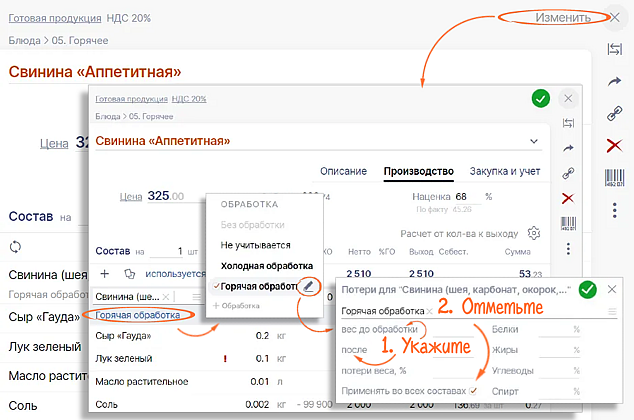The height and width of the screenshot is (420, 634).
Task: Open the gear settings near Расчет от кол-ва
Action: [534, 232]
